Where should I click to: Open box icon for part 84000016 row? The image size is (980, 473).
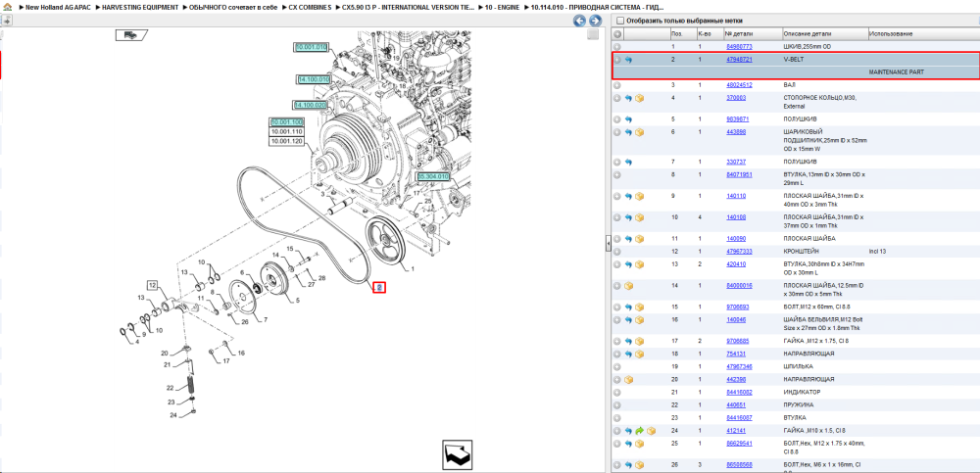tap(629, 286)
